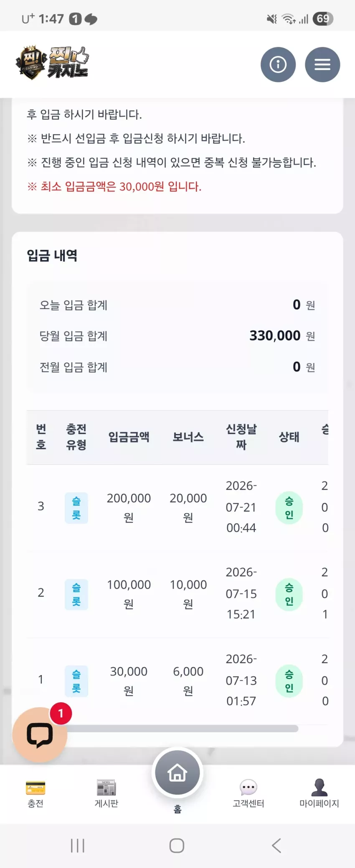Click the 상태 column header
This screenshot has width=355, height=868.
tap(289, 437)
